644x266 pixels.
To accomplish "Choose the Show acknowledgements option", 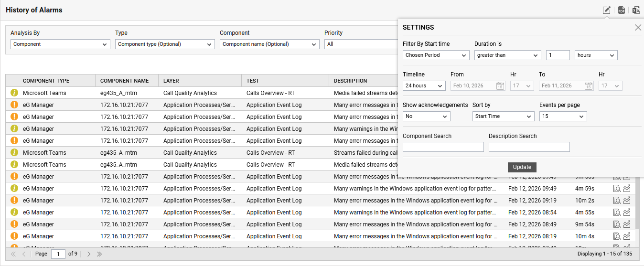I will click(426, 117).
